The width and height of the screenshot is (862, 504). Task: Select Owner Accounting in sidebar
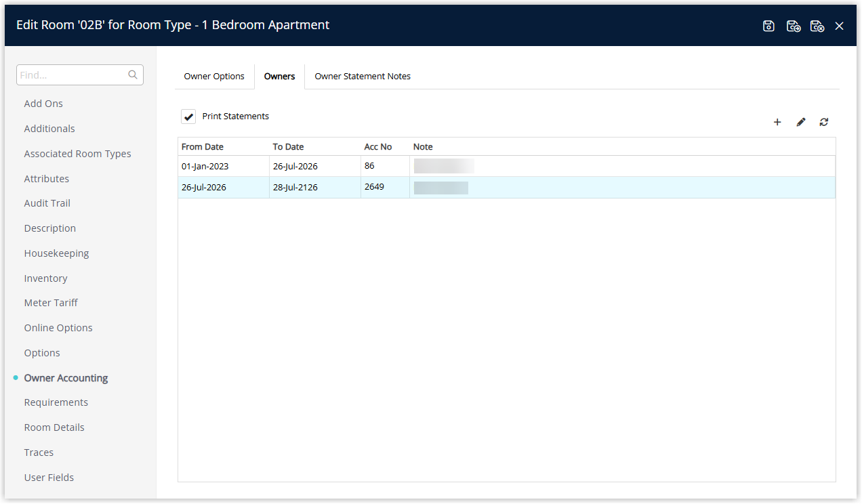pos(66,378)
